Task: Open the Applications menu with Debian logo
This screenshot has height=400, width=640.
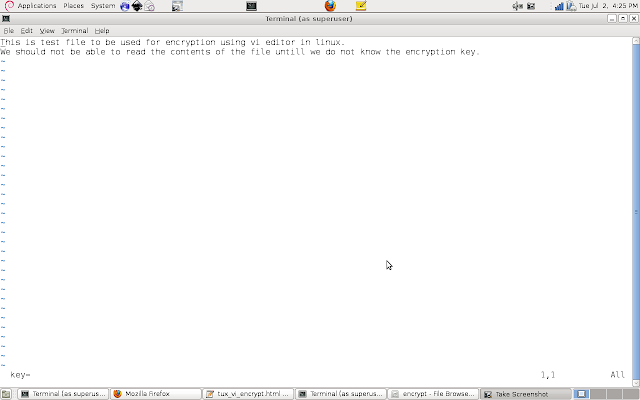Action: [31, 6]
